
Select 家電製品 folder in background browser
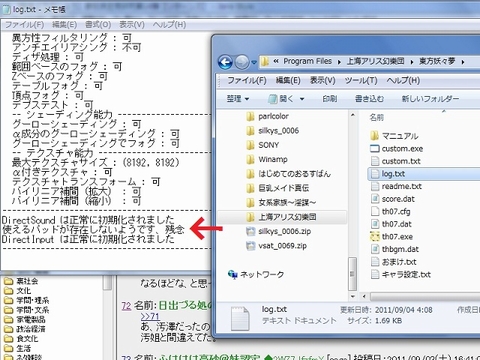pyautogui.click(x=25, y=320)
